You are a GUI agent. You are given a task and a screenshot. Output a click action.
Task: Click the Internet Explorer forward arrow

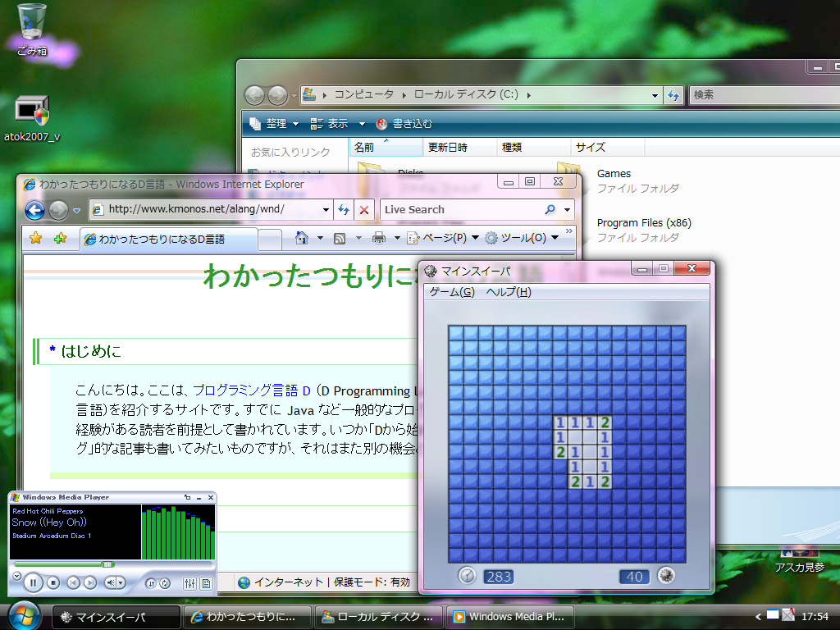(58, 210)
